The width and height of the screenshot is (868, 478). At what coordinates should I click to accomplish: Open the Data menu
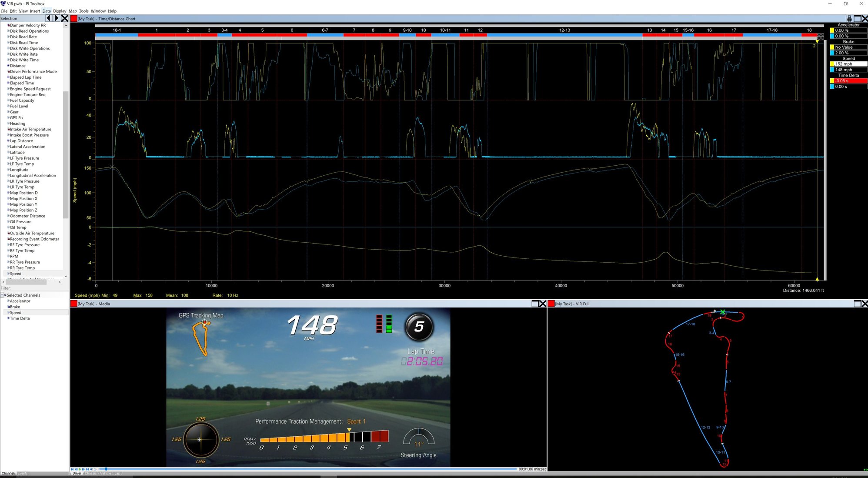click(47, 11)
